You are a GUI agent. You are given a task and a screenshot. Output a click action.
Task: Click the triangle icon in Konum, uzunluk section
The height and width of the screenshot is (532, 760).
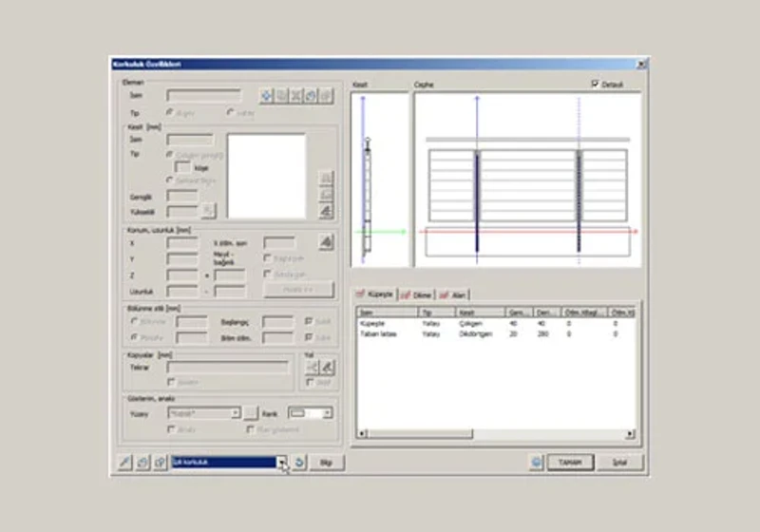click(326, 241)
